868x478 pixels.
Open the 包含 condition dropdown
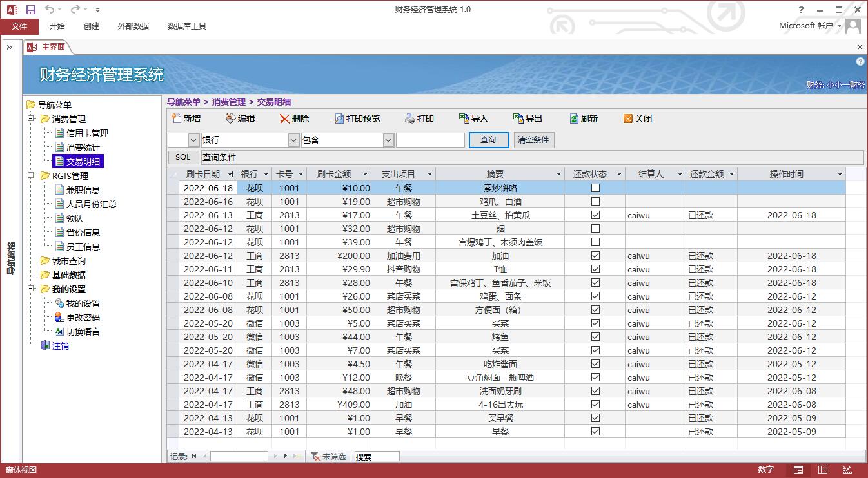pos(388,140)
